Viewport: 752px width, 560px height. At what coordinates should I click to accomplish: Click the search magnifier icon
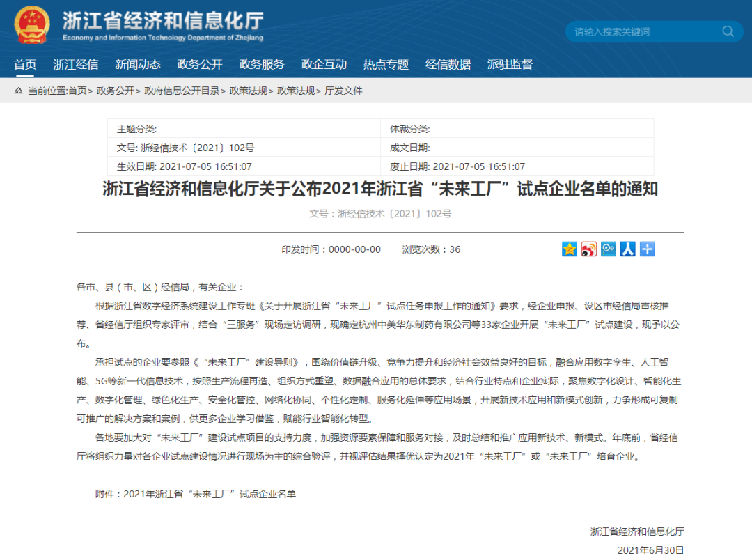coord(728,31)
